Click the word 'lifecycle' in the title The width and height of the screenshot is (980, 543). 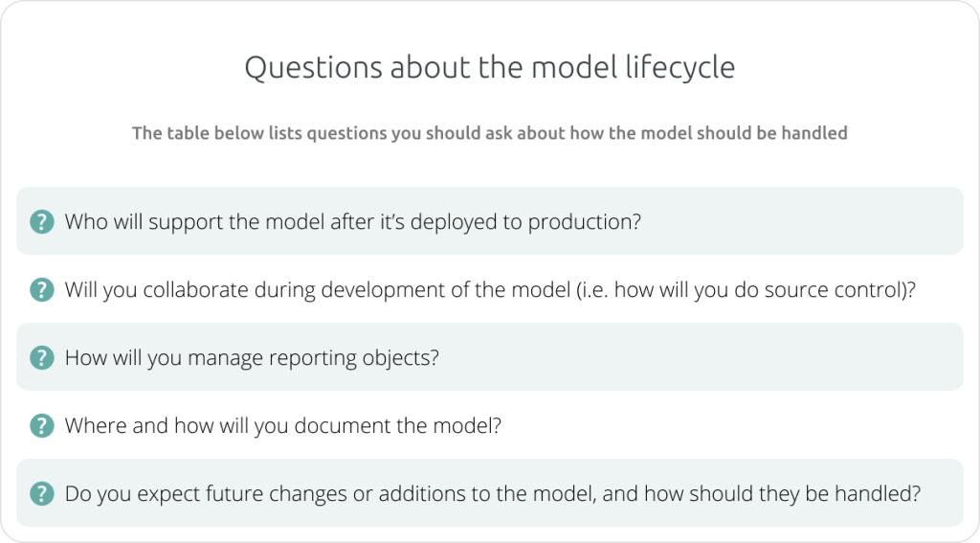click(680, 68)
